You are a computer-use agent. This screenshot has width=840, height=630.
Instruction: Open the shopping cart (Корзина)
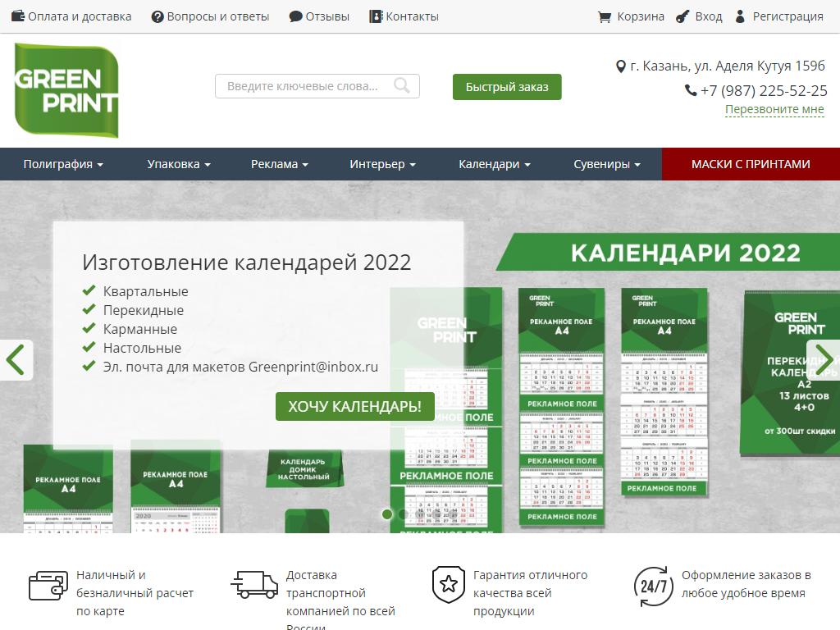(631, 16)
